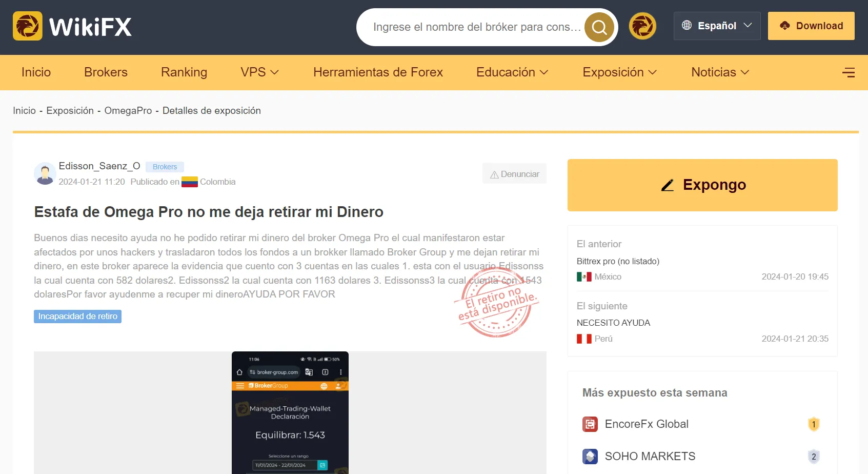This screenshot has height=474, width=868.
Task: Click the Denunciar button
Action: [514, 174]
